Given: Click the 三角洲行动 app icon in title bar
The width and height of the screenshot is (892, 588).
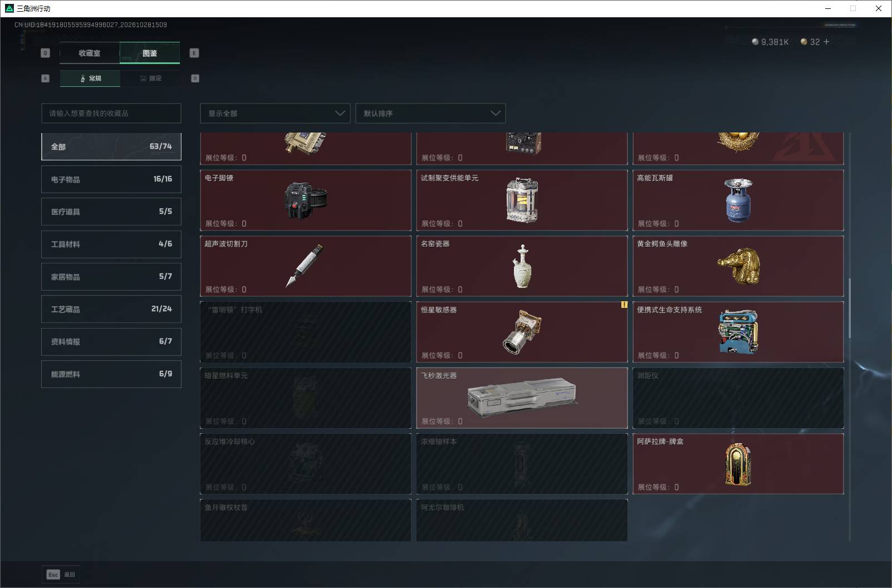Looking at the screenshot, I should (x=9, y=8).
